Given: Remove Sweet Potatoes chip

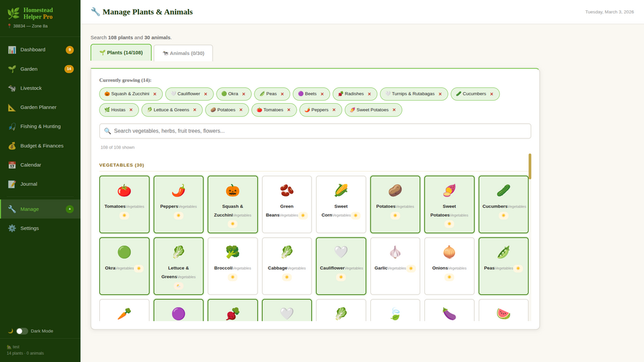Looking at the screenshot, I should click(x=394, y=110).
